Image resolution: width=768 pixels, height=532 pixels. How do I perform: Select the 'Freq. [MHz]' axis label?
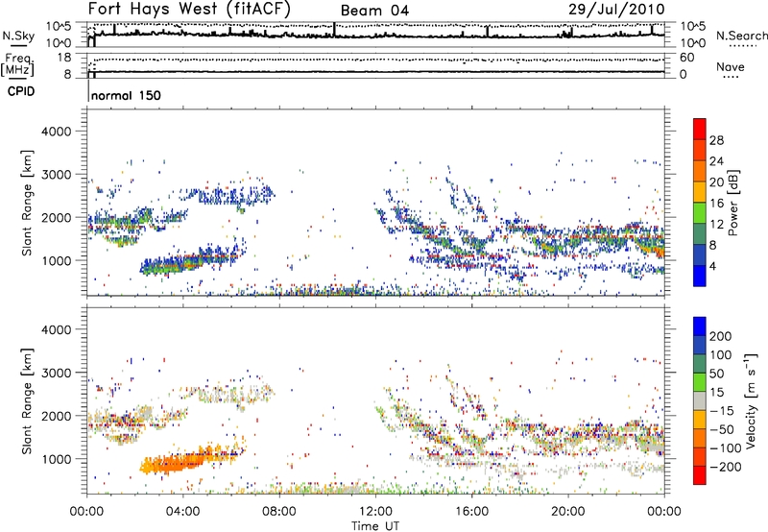tap(17, 64)
